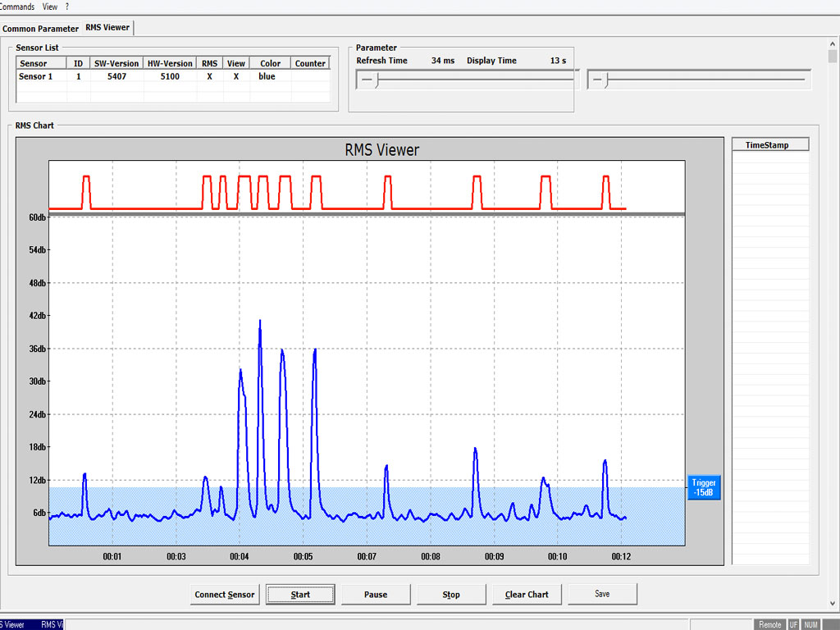Click the 36db axis label
Viewport: 840px width, 630px height.
tap(37, 349)
